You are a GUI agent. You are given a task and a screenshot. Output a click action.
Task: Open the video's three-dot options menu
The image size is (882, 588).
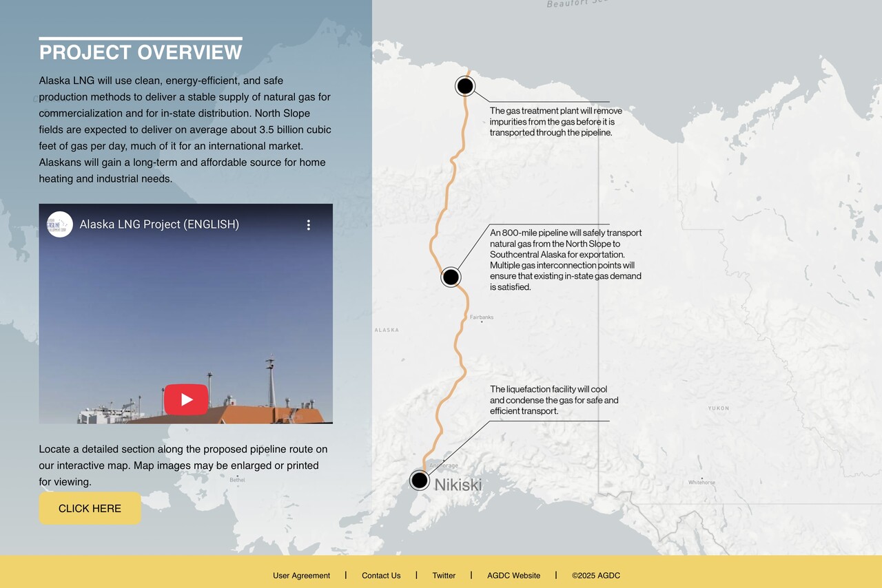tap(309, 224)
